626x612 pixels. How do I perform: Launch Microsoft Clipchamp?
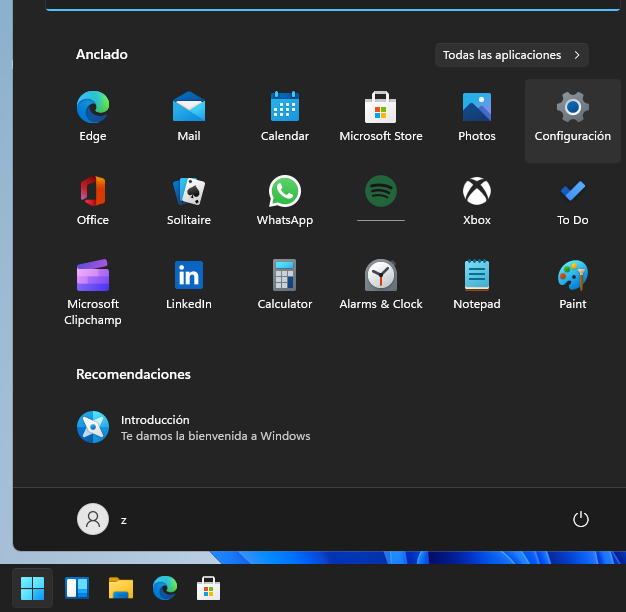(x=93, y=292)
